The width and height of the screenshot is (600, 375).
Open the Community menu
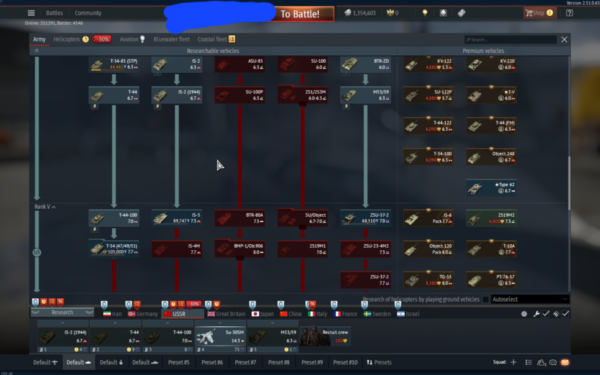coord(88,13)
